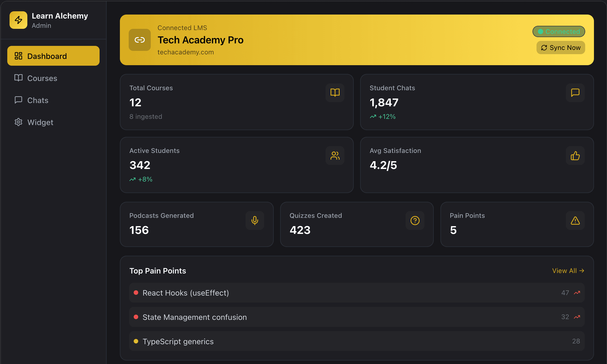Click the warning triangle icon on Pain Points

pos(575,220)
